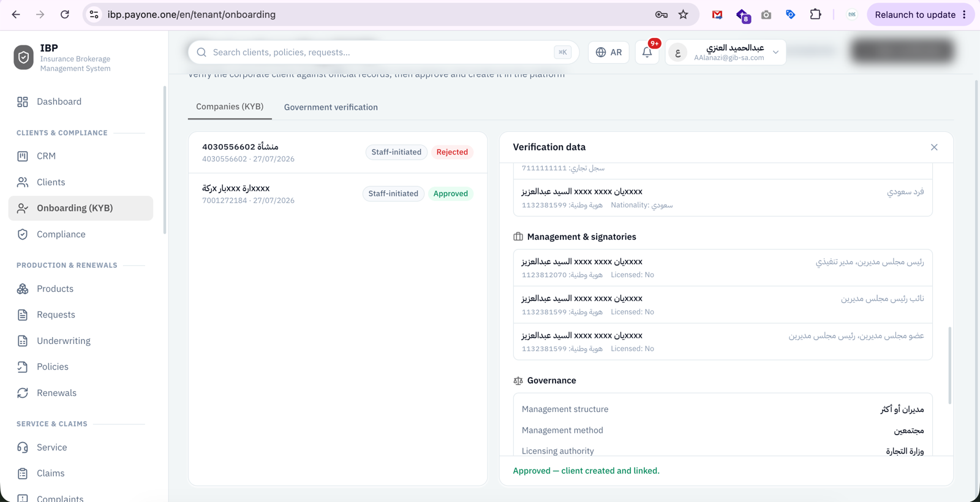This screenshot has width=980, height=502.
Task: Click the Management structure row
Action: click(x=723, y=409)
